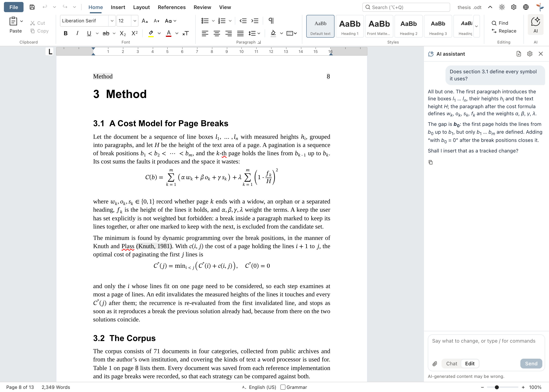Open the File menu
The image size is (549, 392).
14,7
